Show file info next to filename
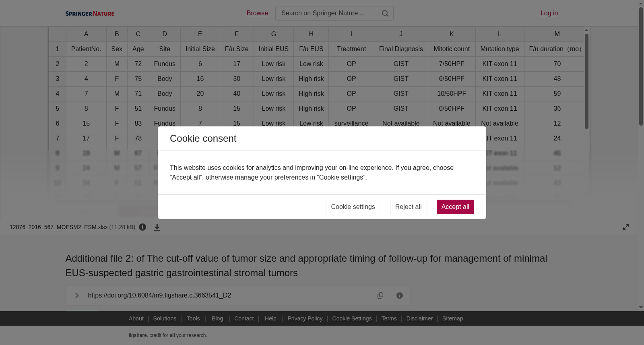Screen dimensions: 644x345 pos(142,227)
